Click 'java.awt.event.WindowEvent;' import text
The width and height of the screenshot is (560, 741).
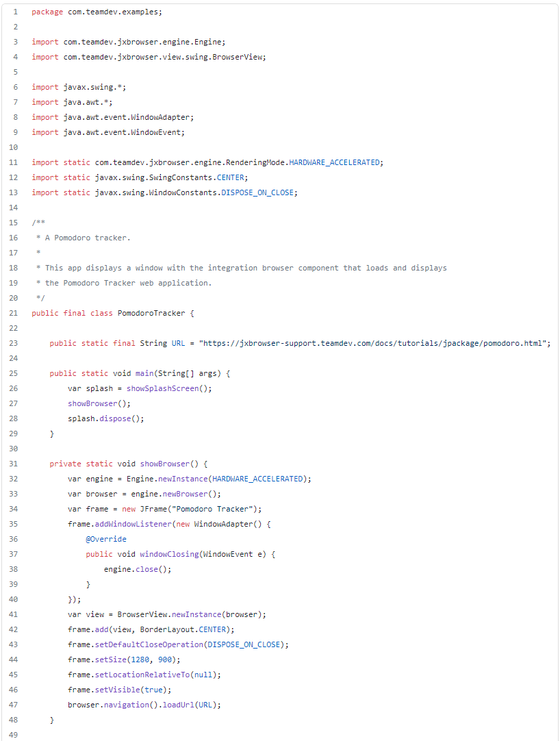point(125,132)
